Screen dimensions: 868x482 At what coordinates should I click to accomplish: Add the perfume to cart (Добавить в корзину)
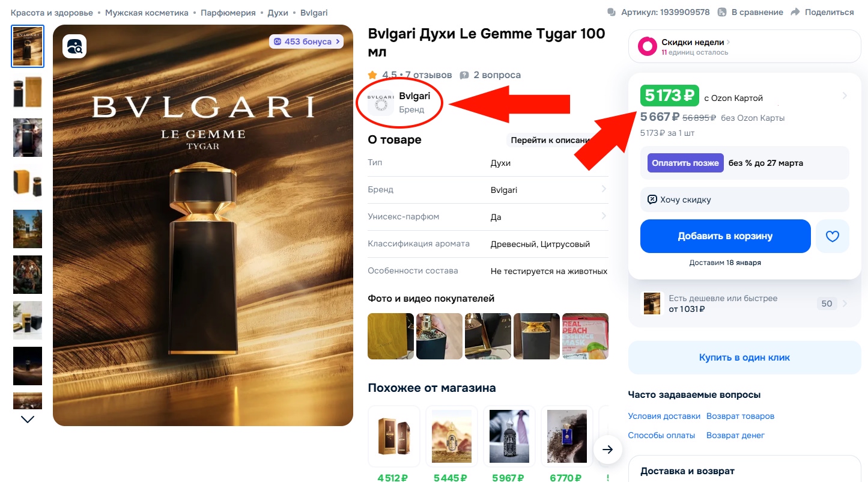726,236
